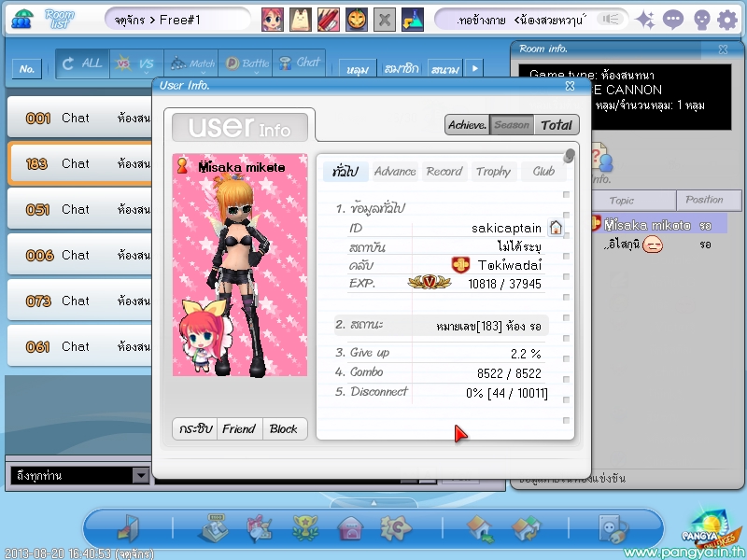Select room 006 Chat row

[80, 255]
